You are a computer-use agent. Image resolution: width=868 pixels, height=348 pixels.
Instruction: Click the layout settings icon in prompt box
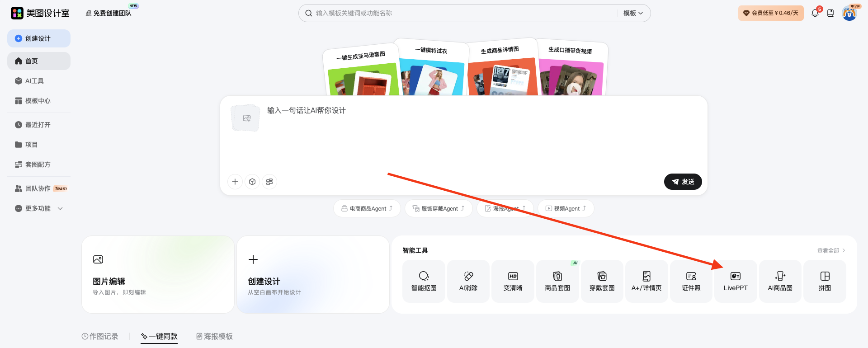tap(269, 182)
